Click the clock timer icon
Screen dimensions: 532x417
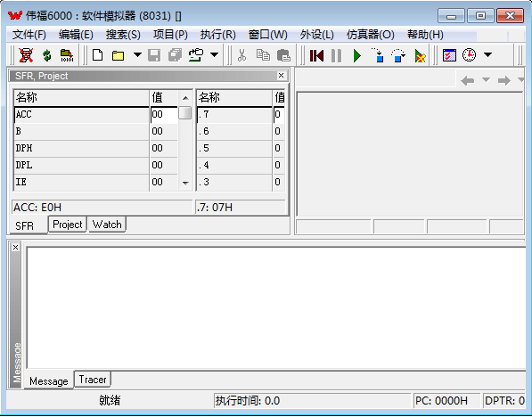tap(470, 55)
